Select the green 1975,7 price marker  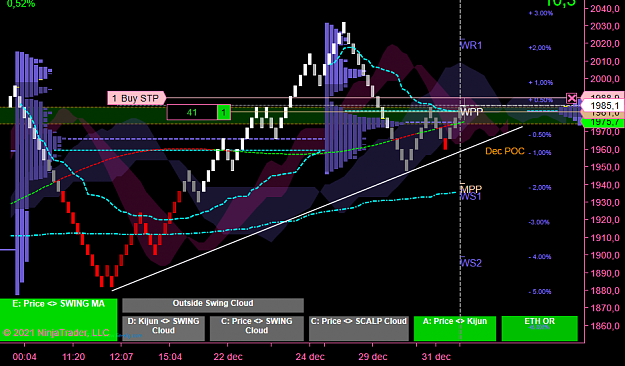(x=604, y=122)
